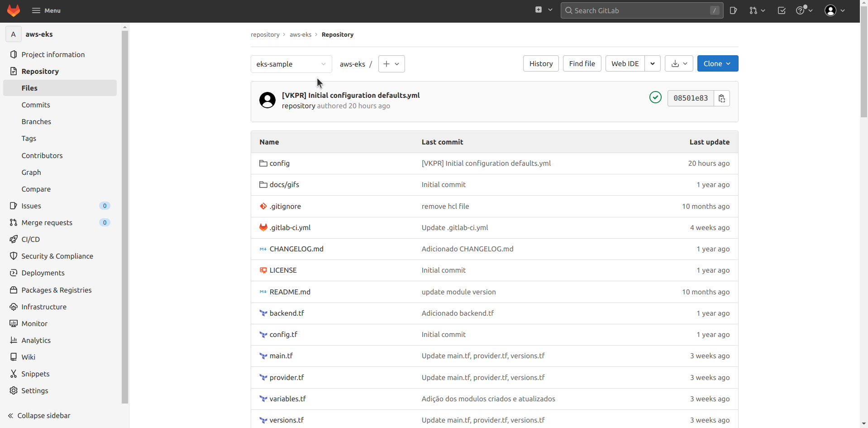The width and height of the screenshot is (868, 428).
Task: Click commit hash 08501e83
Action: point(691,98)
